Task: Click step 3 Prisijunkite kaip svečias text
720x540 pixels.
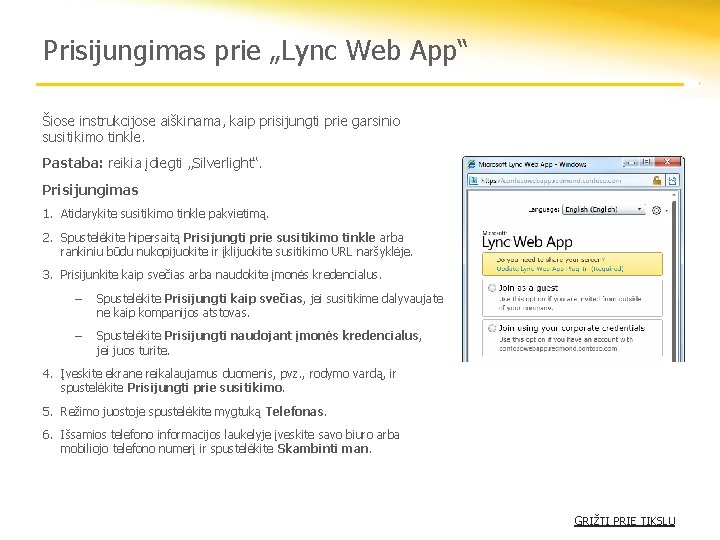Action: [221, 275]
